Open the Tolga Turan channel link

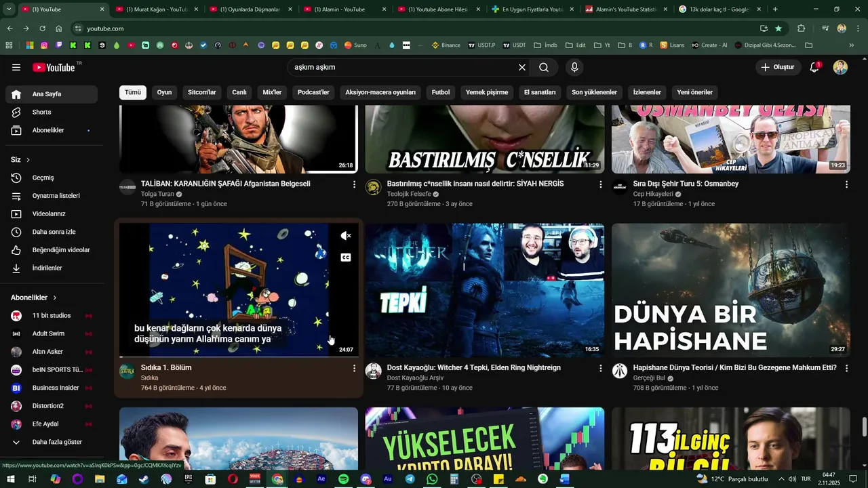pos(157,194)
